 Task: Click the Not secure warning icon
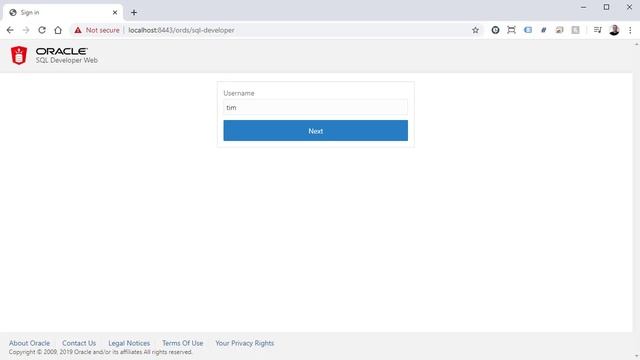pos(78,30)
